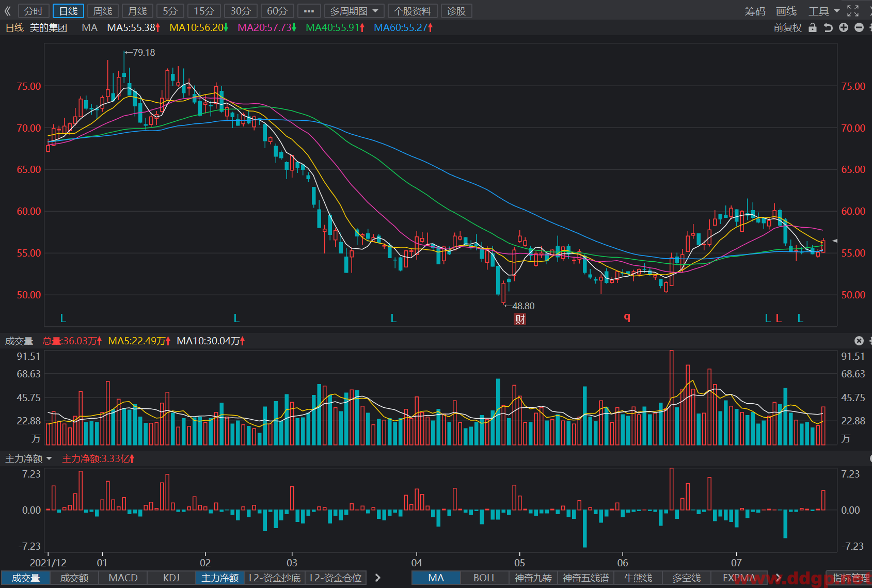Select the 60分 minute period

coord(277,11)
